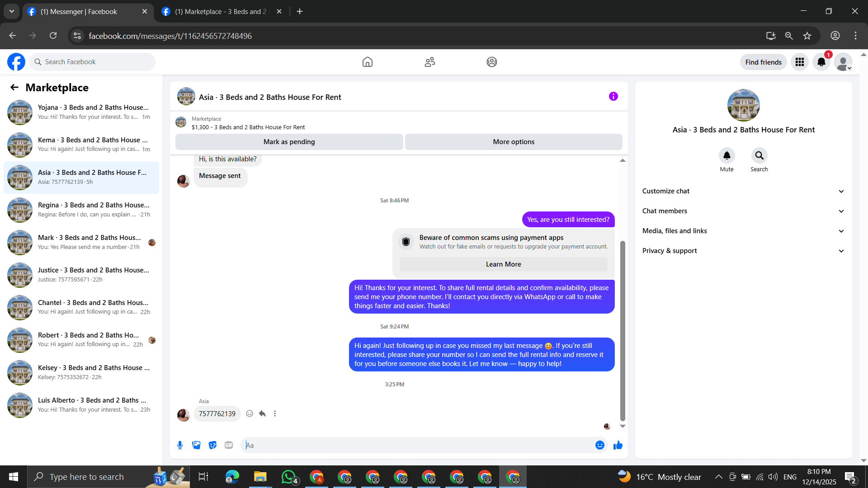
Task: Send a thumbs-up like
Action: point(618,446)
